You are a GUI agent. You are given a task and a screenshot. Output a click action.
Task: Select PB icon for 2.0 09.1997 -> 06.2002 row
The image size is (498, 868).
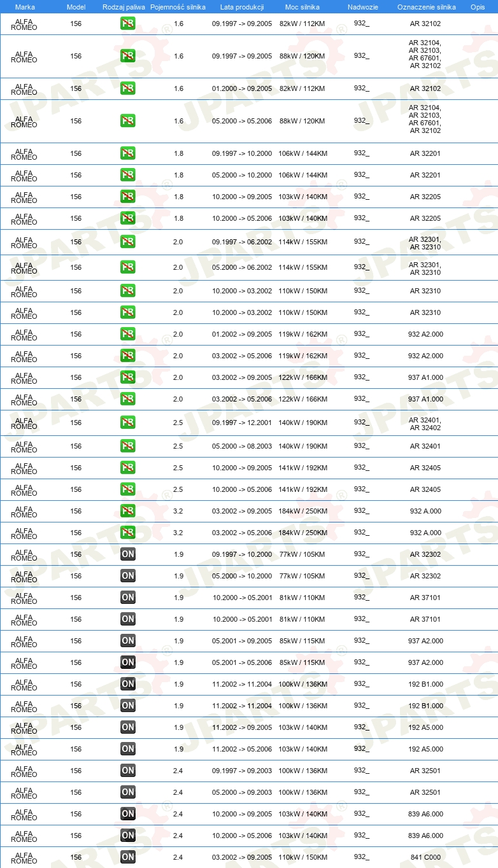pos(128,242)
